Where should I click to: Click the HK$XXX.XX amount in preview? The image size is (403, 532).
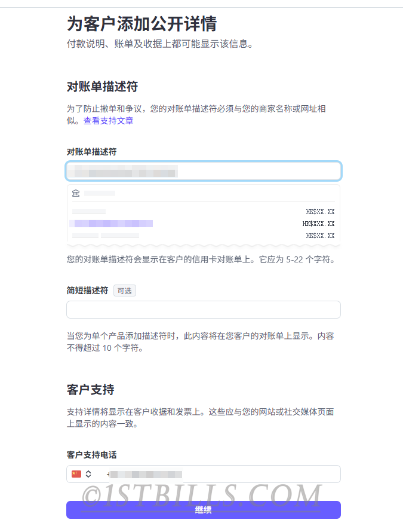(318, 224)
